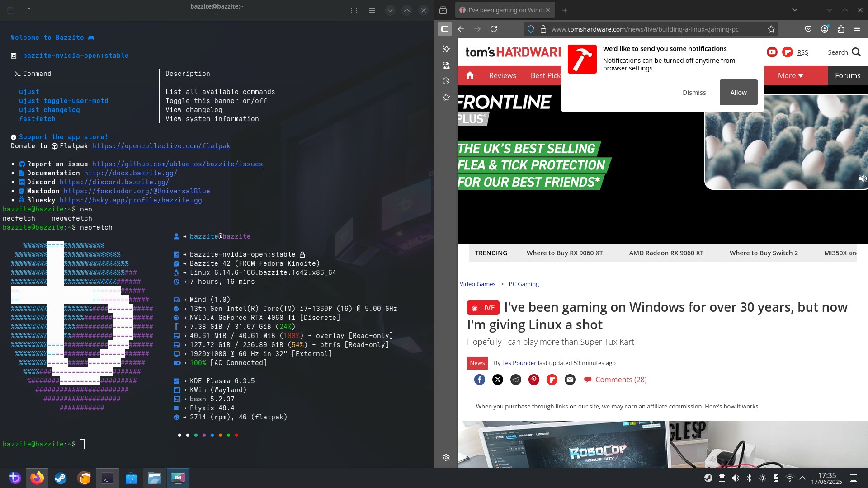Open trending Where to Buy RX 9060 XT
This screenshot has height=488, width=868.
tap(565, 253)
